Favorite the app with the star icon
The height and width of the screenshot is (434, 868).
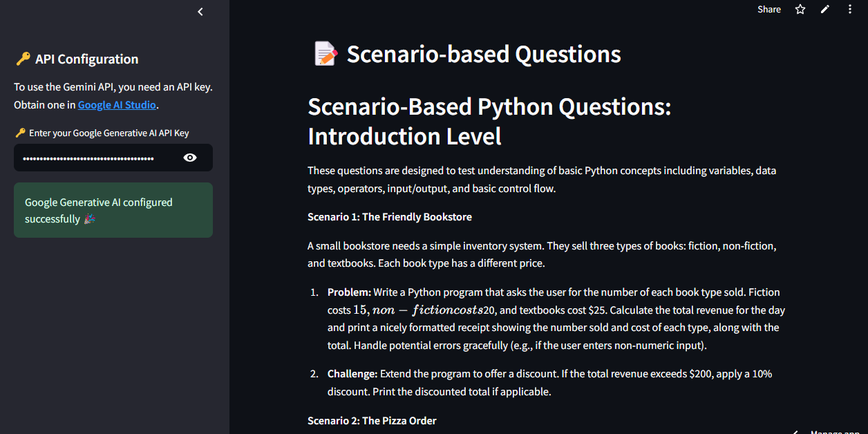tap(800, 10)
